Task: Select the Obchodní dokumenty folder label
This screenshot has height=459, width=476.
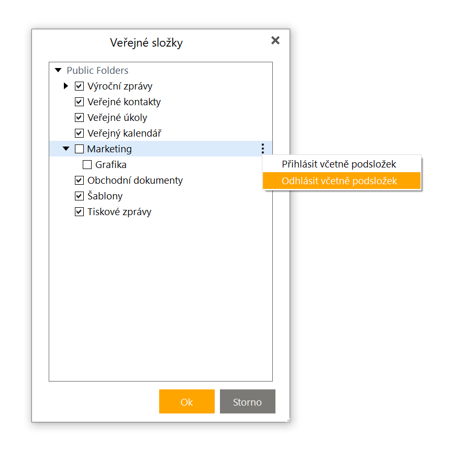Action: point(135,181)
